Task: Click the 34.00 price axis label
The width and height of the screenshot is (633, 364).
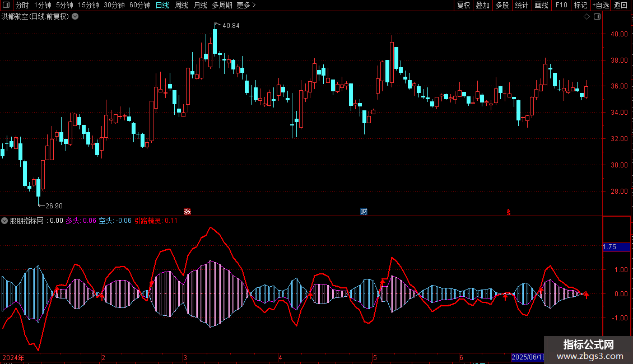Action: tap(619, 112)
